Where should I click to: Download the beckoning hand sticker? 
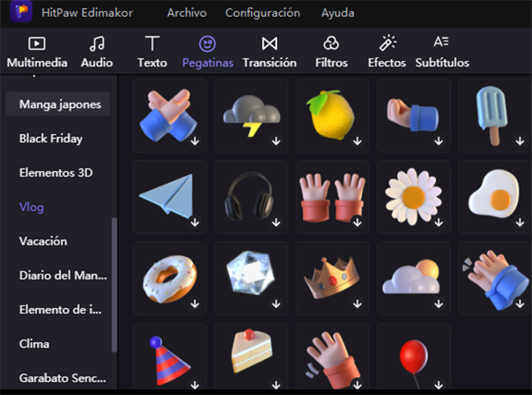(439, 141)
